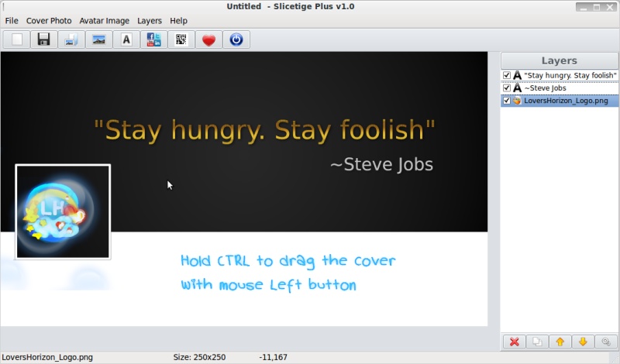This screenshot has width=620, height=364.
Task: Open the Cover Photo menu
Action: [49, 21]
